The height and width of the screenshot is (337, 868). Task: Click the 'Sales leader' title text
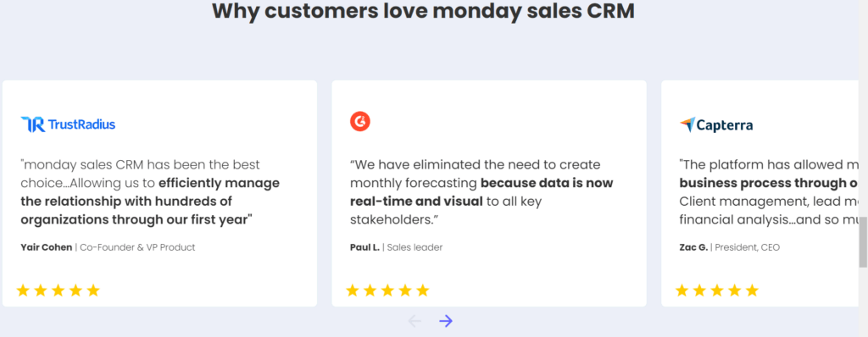point(415,247)
